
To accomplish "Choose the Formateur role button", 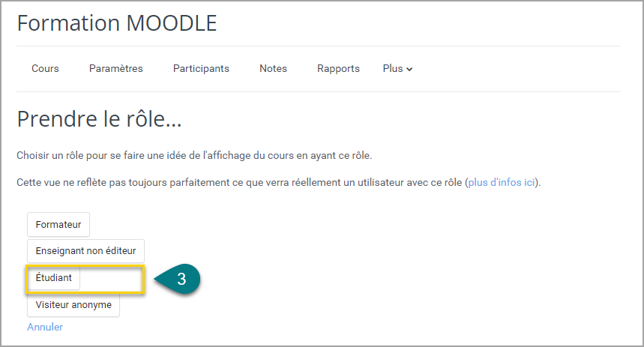I will (x=58, y=224).
